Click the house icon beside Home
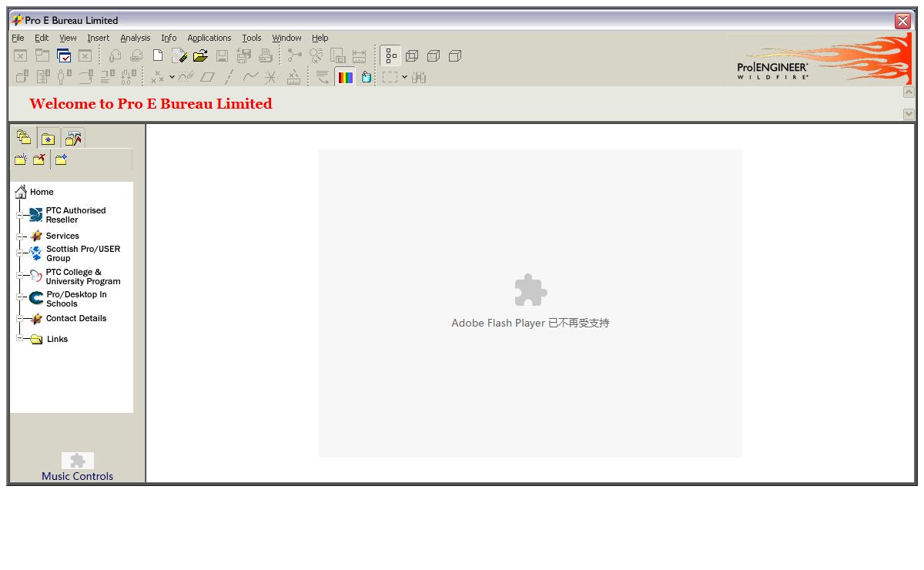The image size is (924, 570). (21, 192)
